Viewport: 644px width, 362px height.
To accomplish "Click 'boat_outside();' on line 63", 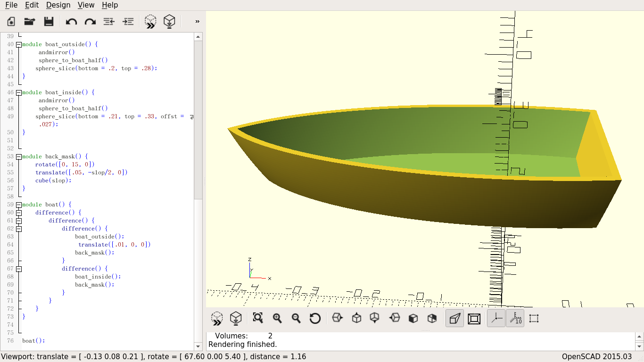I will (99, 237).
